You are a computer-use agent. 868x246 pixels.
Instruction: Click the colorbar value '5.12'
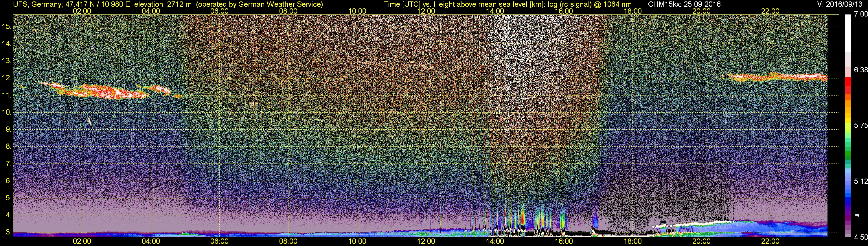tap(861, 181)
